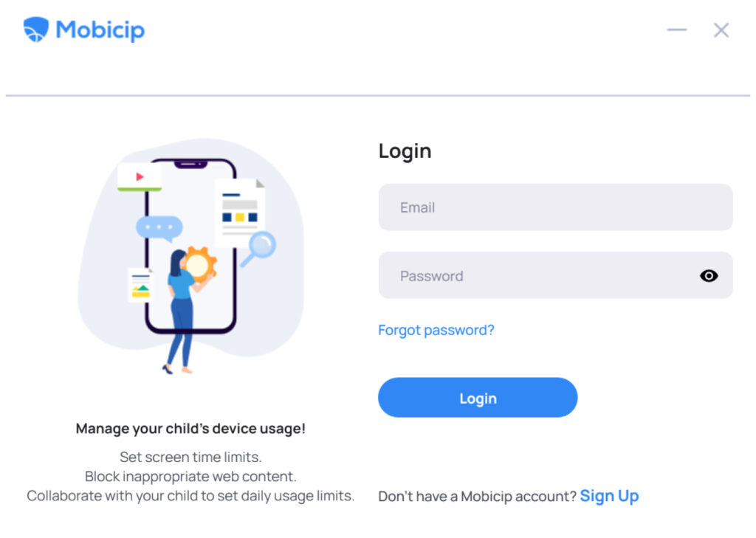
Task: Click "Manage your child's device usage!" headline
Action: [x=190, y=429]
